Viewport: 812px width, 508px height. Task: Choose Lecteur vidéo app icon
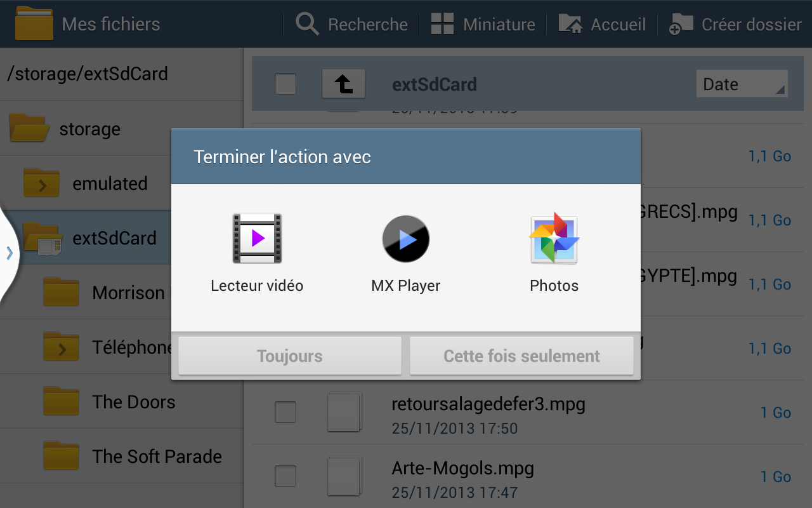(257, 239)
